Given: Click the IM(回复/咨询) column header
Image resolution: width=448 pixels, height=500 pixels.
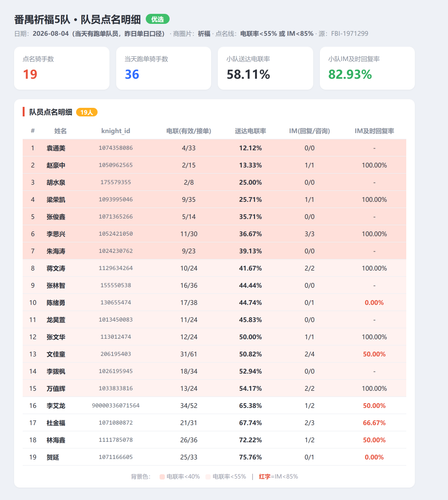Looking at the screenshot, I should click(x=309, y=131).
